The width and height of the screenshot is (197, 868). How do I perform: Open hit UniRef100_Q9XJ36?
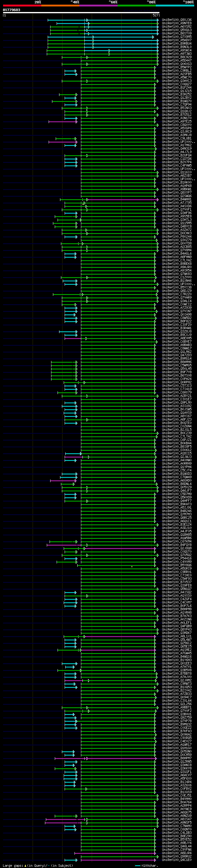click(x=177, y=20)
